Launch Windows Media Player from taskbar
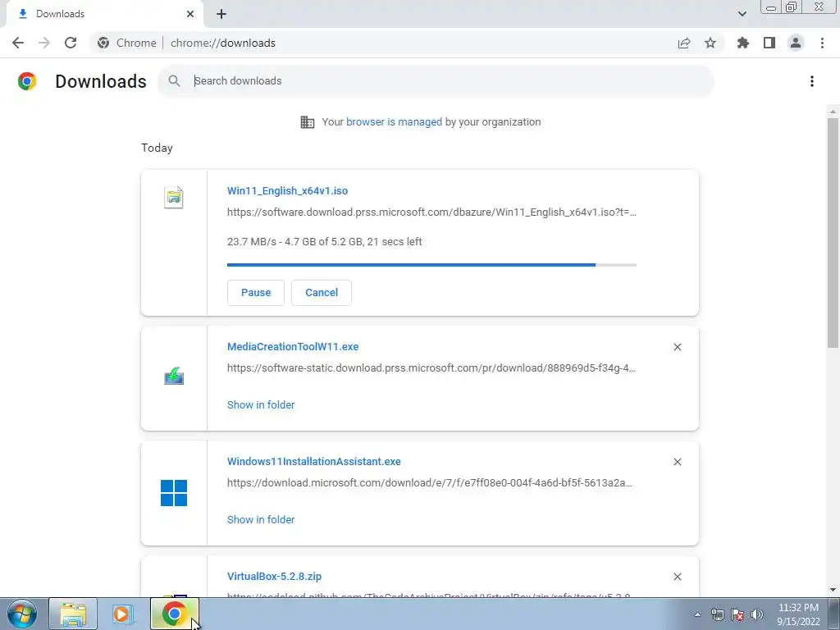The image size is (840, 630). point(122,614)
